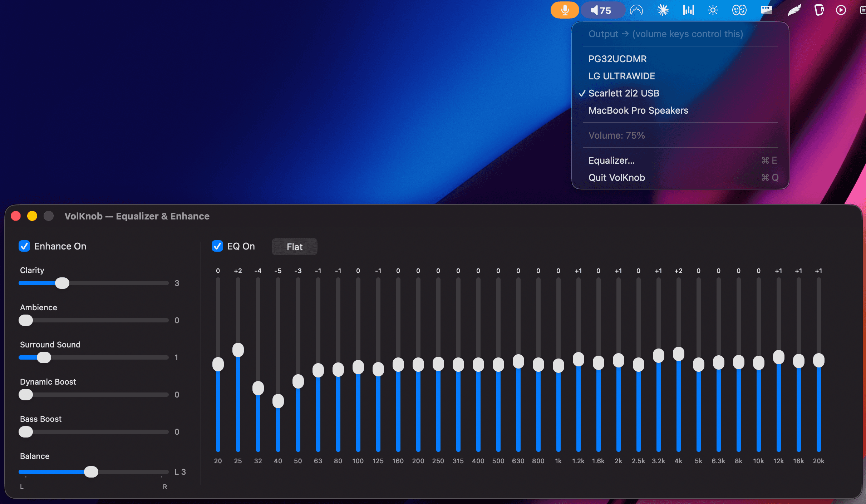Image resolution: width=866 pixels, height=504 pixels.
Task: Click the owl eyes face menu bar icon
Action: 739,10
